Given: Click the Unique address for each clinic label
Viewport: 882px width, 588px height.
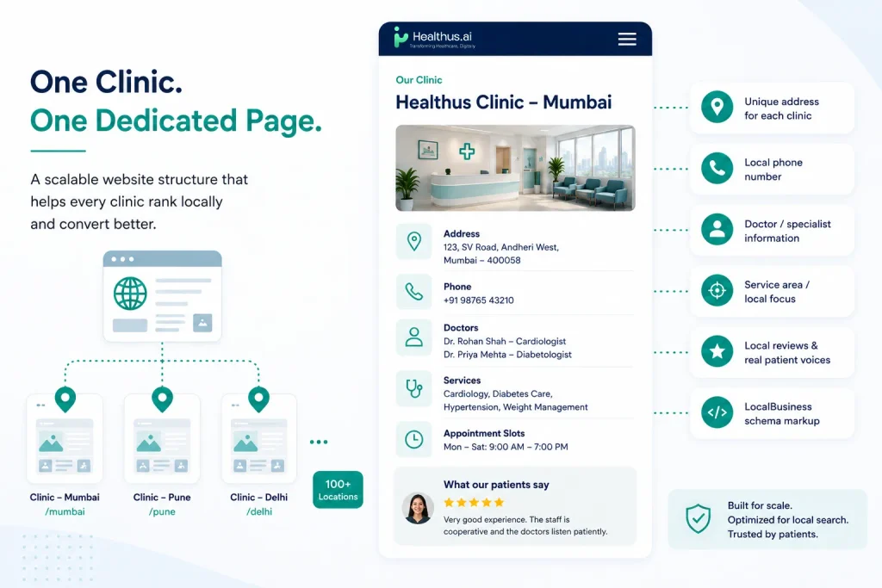Looking at the screenshot, I should click(781, 108).
